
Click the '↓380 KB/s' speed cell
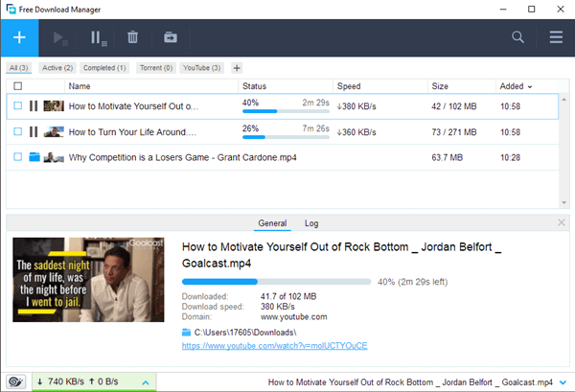(x=356, y=106)
